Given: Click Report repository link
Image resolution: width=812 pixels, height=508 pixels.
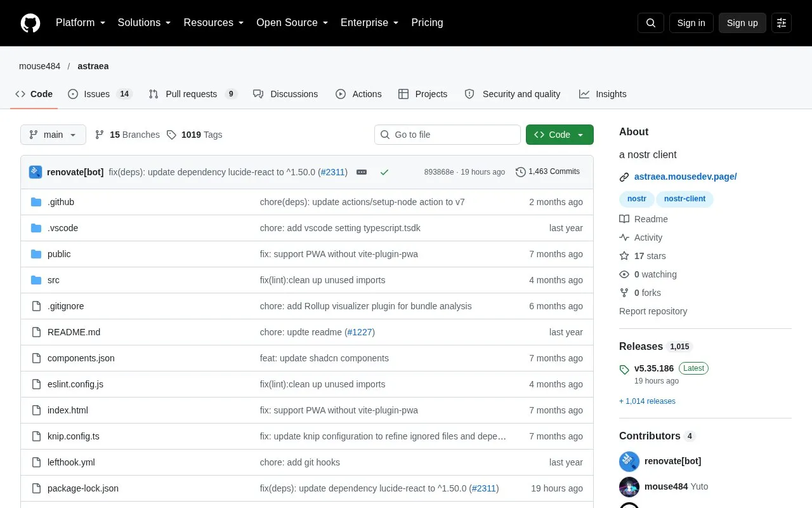Looking at the screenshot, I should coord(653,311).
